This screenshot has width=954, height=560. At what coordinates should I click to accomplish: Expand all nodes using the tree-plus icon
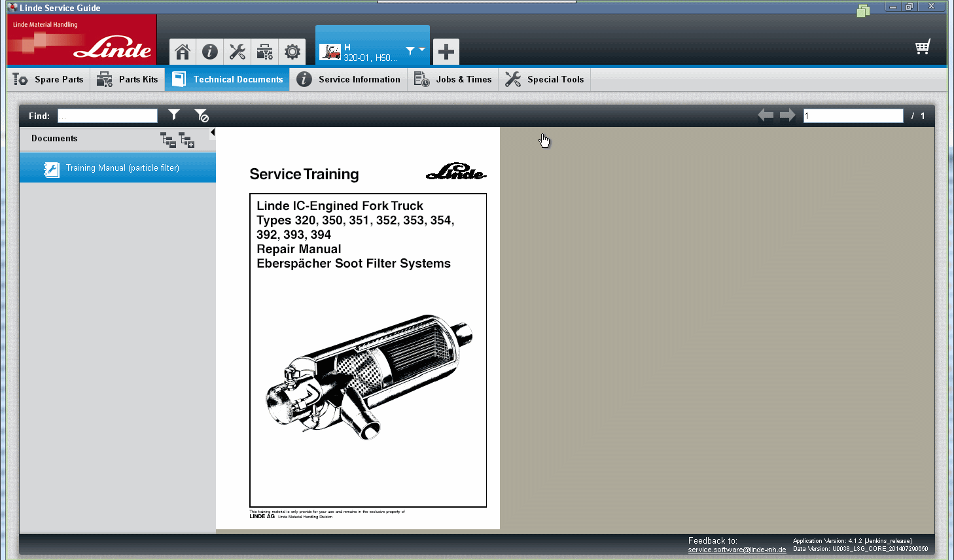[186, 140]
